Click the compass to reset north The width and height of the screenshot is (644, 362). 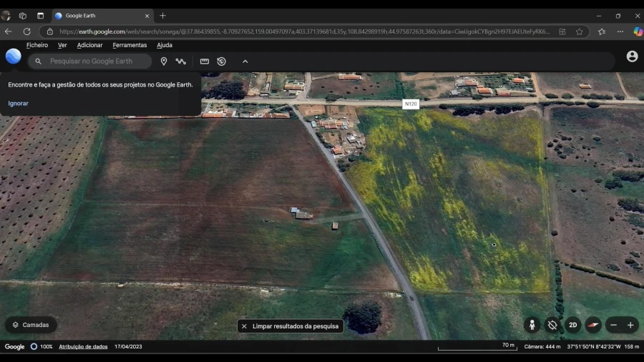click(593, 325)
